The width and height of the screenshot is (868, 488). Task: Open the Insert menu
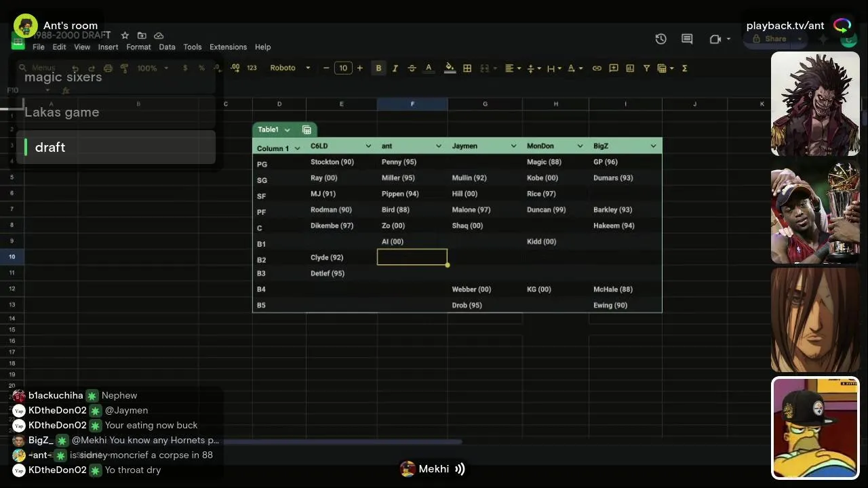[108, 47]
